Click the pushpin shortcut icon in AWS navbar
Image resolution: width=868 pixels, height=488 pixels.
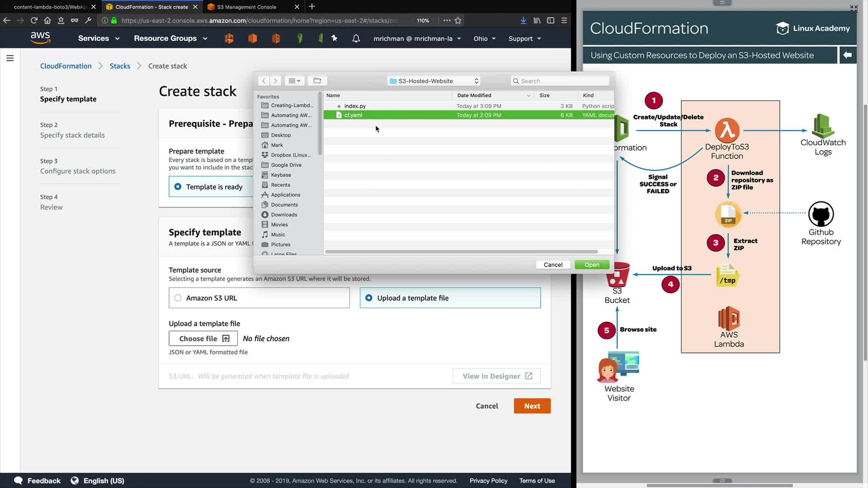334,38
